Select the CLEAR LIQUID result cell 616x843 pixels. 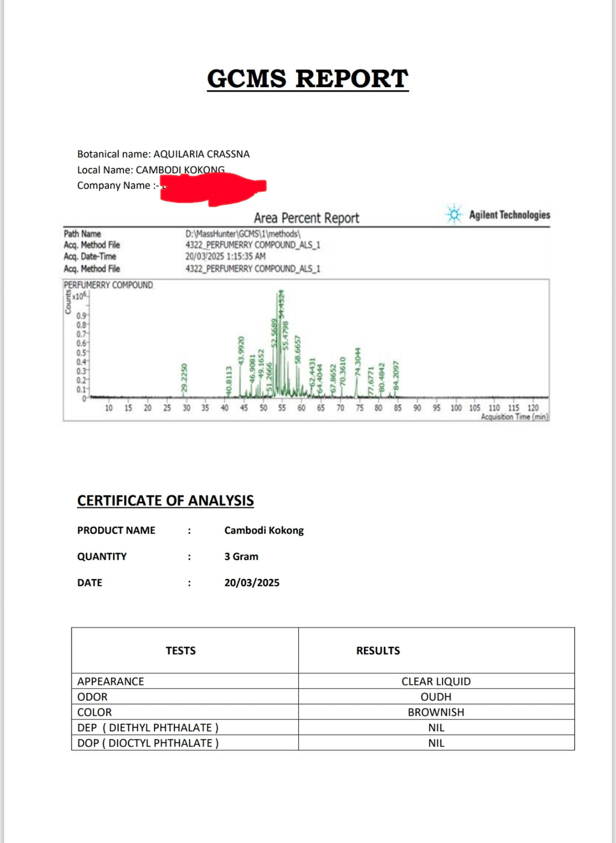point(436,681)
